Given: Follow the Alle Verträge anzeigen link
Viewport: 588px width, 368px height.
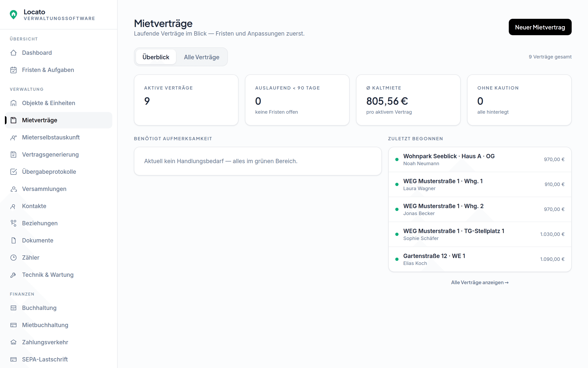Looking at the screenshot, I should (480, 282).
